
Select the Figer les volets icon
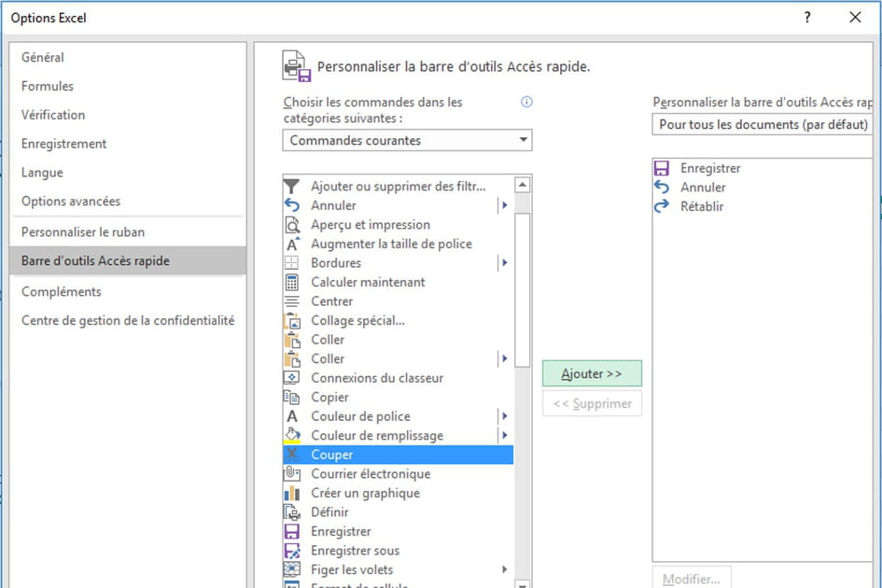click(291, 569)
